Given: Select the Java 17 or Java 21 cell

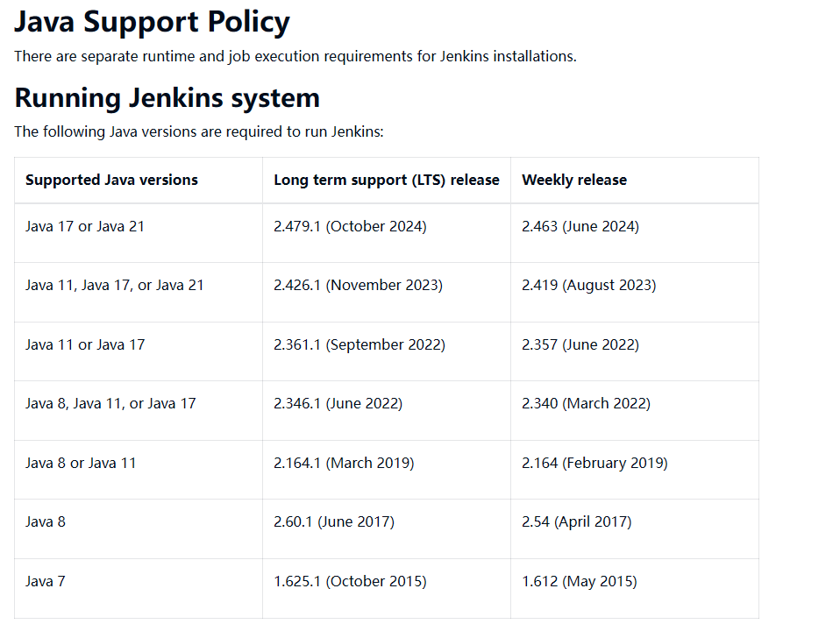Looking at the screenshot, I should point(85,226).
